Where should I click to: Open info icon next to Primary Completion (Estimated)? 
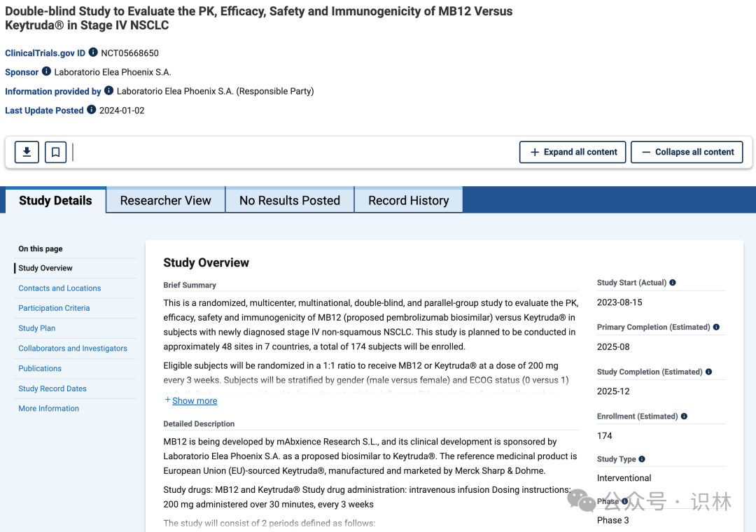coord(716,327)
